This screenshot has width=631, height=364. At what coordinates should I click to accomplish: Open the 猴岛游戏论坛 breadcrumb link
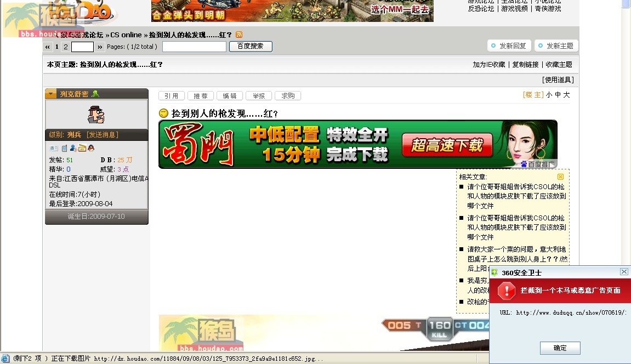[x=82, y=35]
